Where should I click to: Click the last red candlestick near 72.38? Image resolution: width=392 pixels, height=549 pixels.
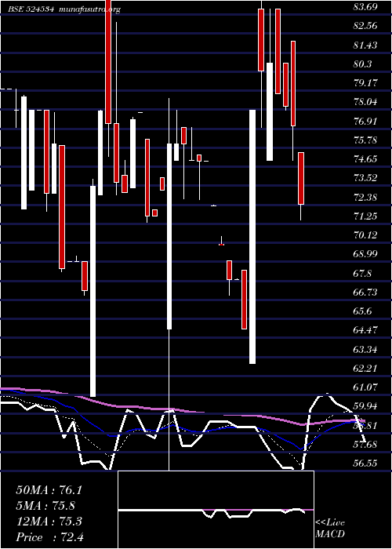click(x=301, y=178)
